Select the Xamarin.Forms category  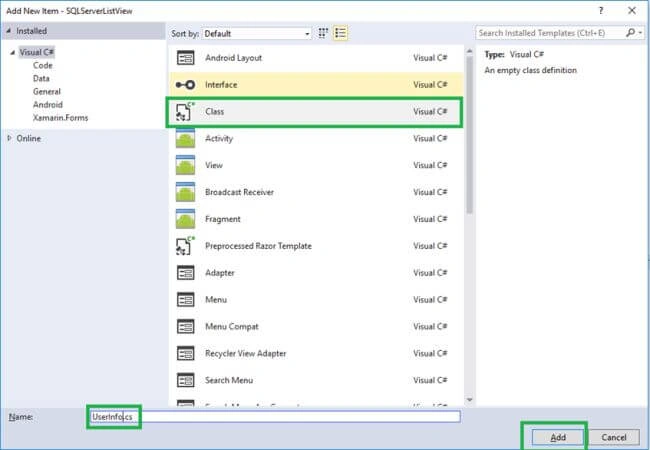[x=61, y=118]
